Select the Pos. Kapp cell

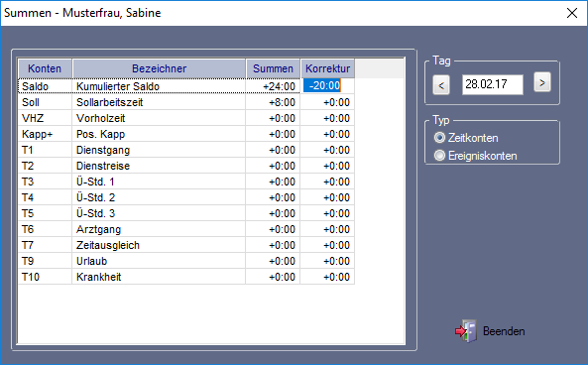[159, 134]
